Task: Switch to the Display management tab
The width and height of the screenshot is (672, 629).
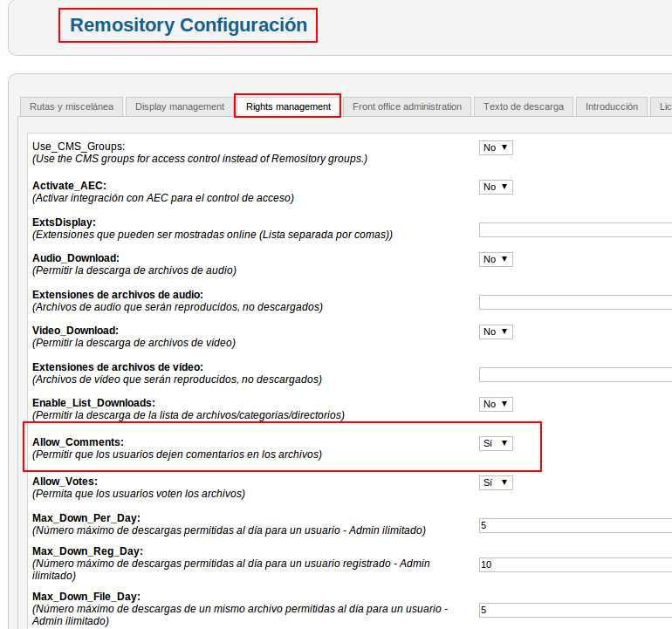Action: (x=180, y=106)
